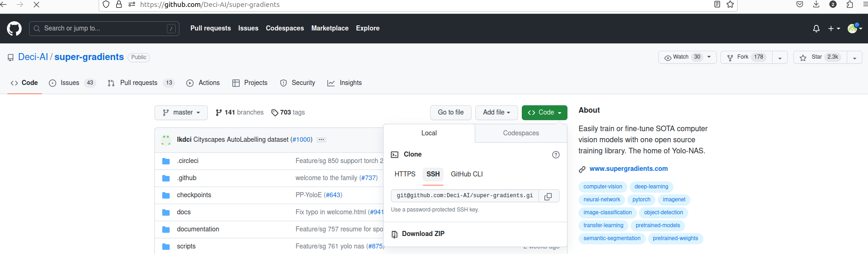
Task: Click the pytorch topic tag
Action: (641, 200)
